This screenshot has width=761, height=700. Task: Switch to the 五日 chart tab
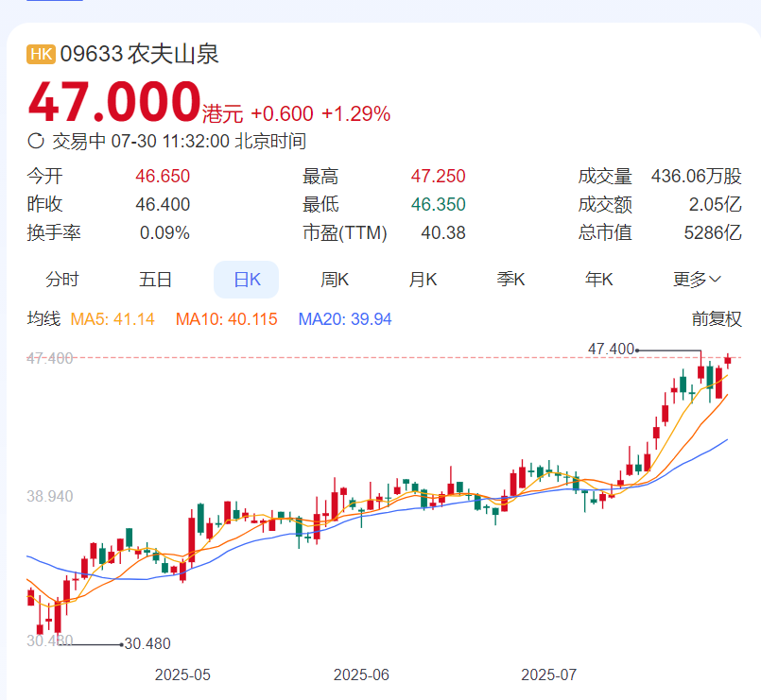pyautogui.click(x=155, y=280)
